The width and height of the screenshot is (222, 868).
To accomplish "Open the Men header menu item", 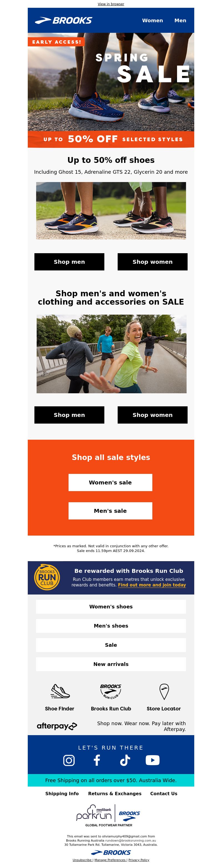I will [x=180, y=21].
